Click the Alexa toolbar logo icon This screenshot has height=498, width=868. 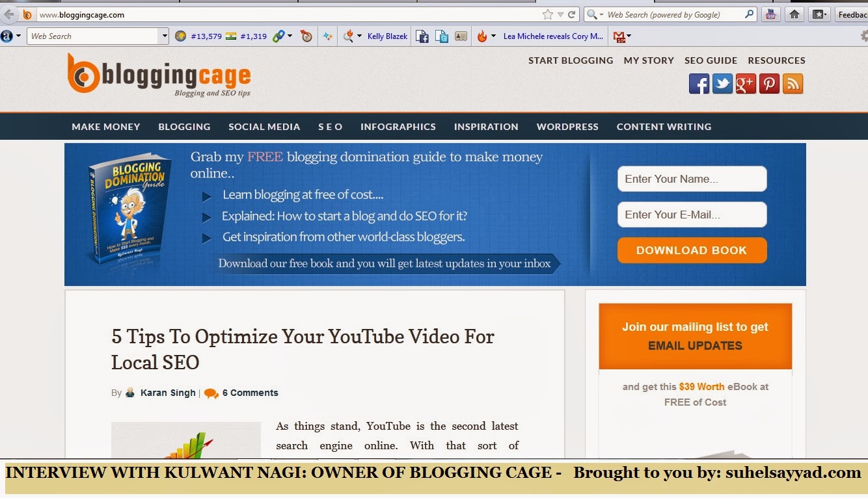7,36
